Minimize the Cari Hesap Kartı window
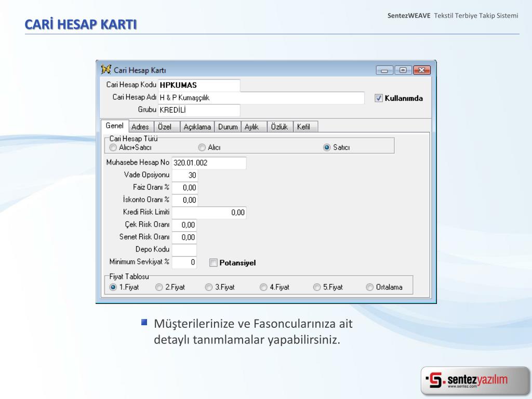The height and width of the screenshot is (399, 532). pos(384,70)
